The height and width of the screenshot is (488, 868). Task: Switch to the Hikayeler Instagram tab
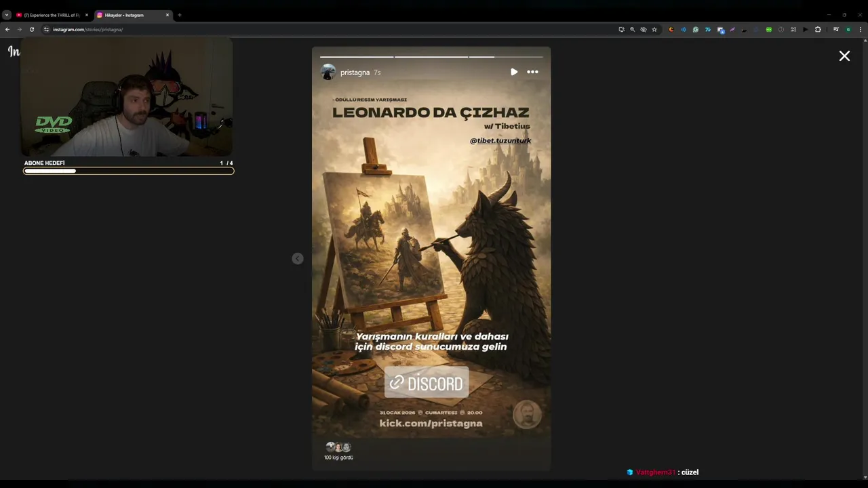pos(132,15)
